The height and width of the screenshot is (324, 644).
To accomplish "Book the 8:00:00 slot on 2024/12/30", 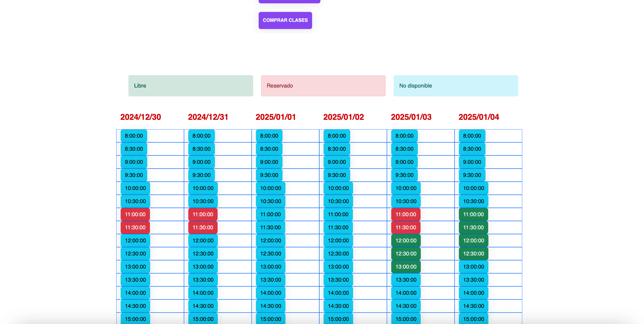I will tap(133, 136).
